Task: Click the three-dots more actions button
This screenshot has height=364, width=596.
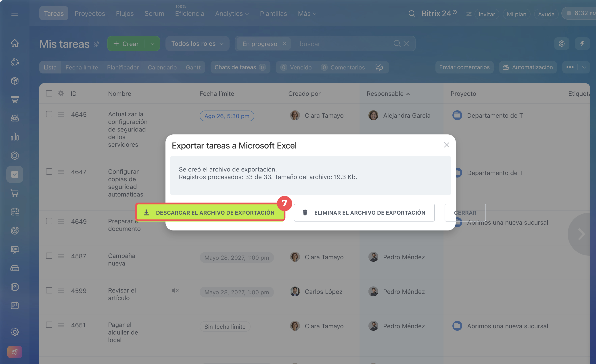Action: (x=570, y=67)
